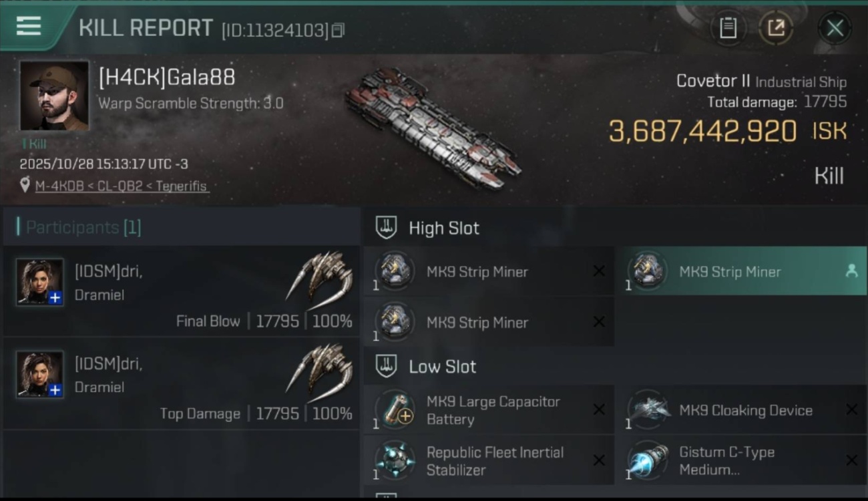Click the person icon on highlighted Strip Miner
The image size is (868, 501).
[851, 271]
